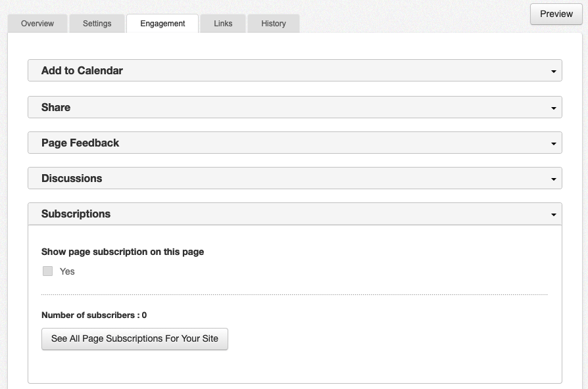This screenshot has height=389, width=588.
Task: Click the Add to Calendar dropdown arrow
Action: pos(554,70)
